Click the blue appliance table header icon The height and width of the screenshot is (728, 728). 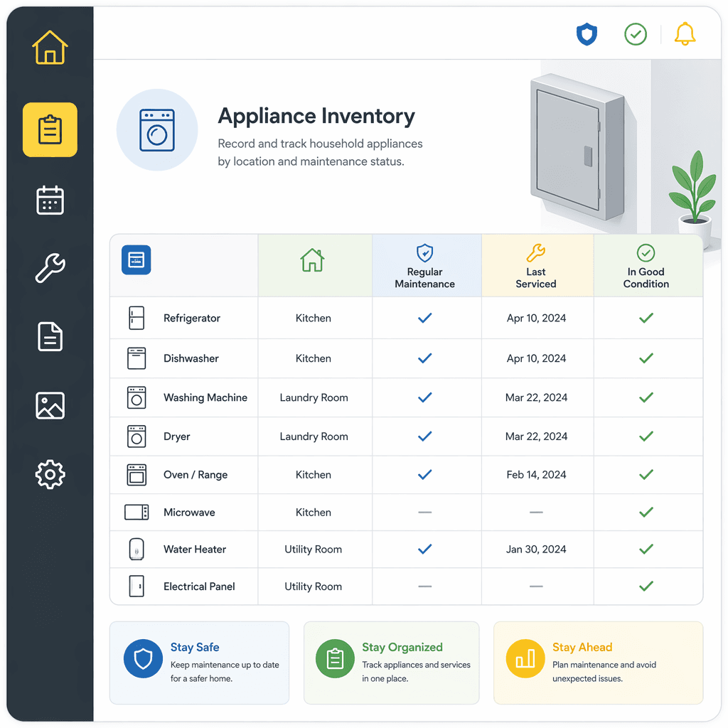coord(136,259)
